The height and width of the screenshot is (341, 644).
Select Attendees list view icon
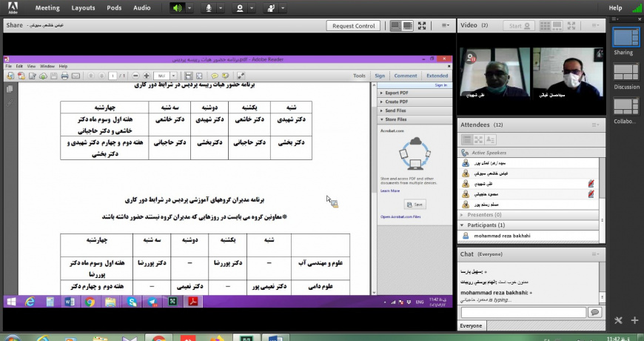click(x=466, y=140)
